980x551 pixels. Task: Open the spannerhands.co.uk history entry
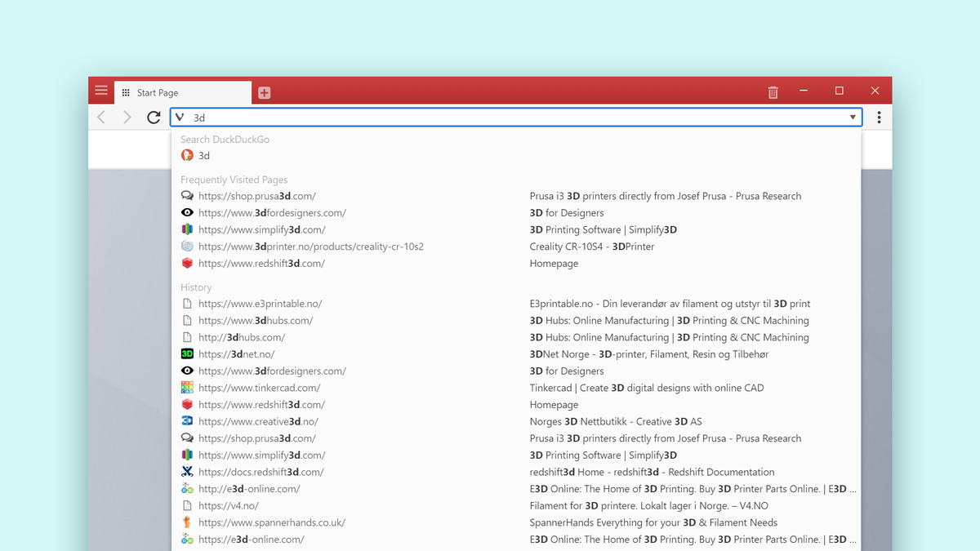(x=272, y=522)
